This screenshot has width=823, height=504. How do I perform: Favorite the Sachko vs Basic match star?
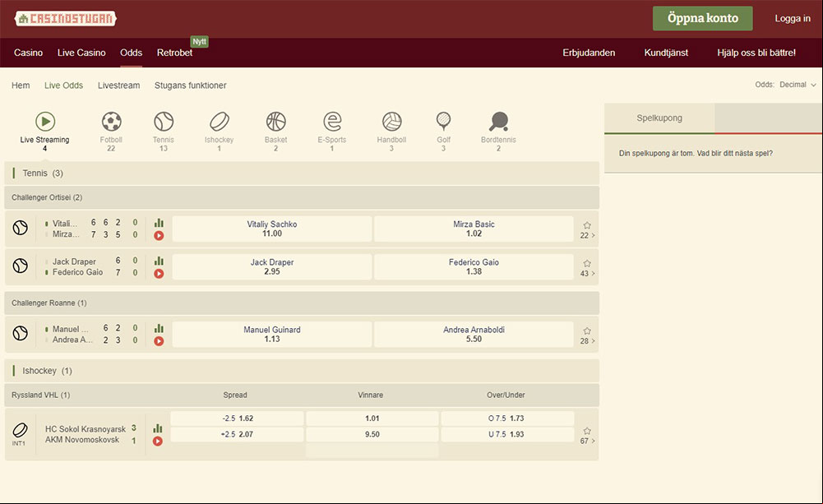click(587, 225)
